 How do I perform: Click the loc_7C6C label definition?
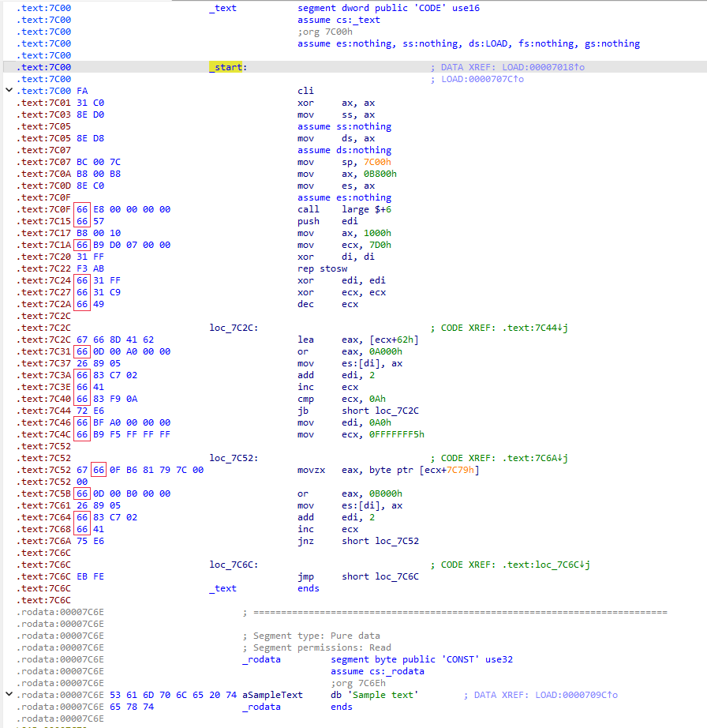tap(233, 565)
